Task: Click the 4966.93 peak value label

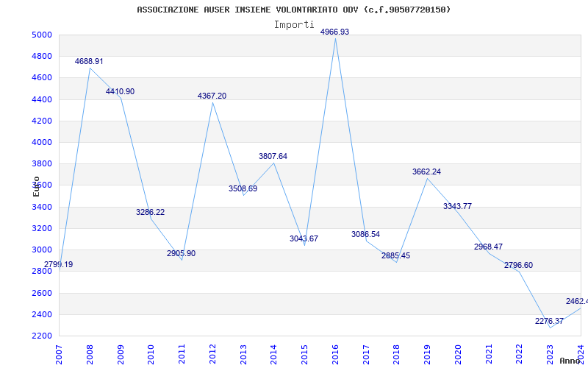Action: coord(334,32)
